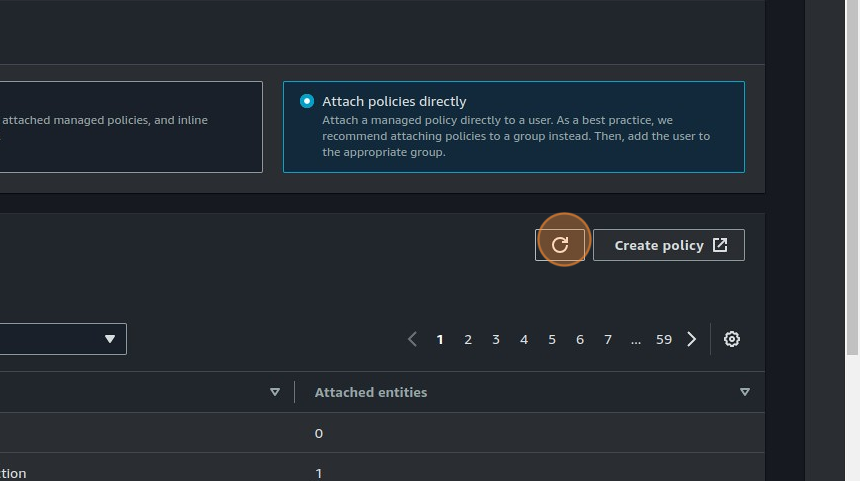Go to next page of policies
Image resolution: width=860 pixels, height=481 pixels.
pyautogui.click(x=691, y=339)
